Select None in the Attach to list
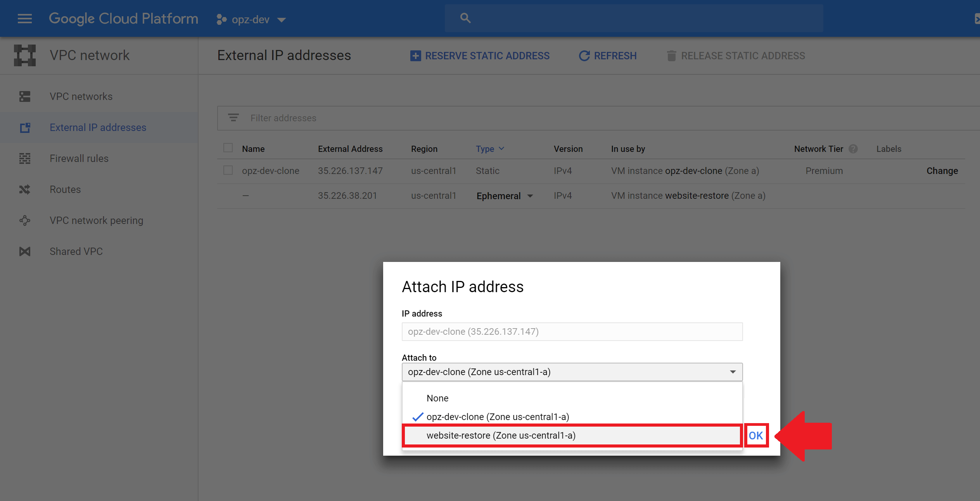Image resolution: width=980 pixels, height=501 pixels. 572,398
